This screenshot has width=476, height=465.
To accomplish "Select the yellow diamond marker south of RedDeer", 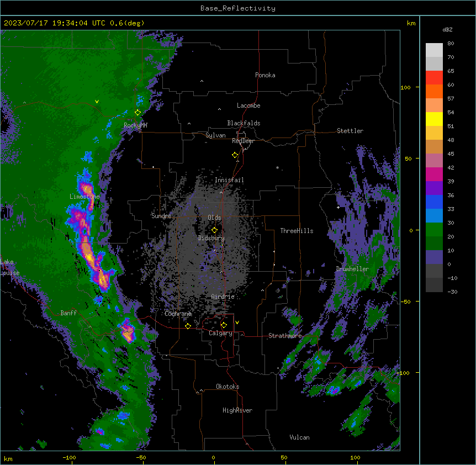I will (235, 155).
